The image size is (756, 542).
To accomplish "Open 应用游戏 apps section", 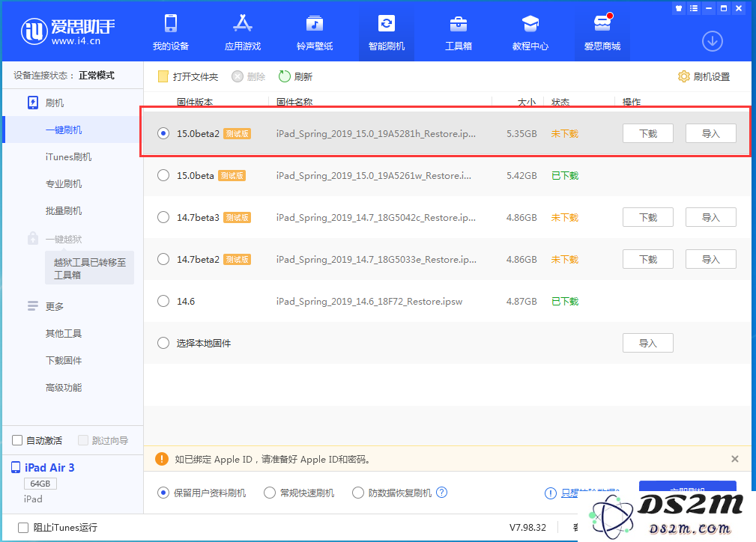I will click(x=243, y=31).
